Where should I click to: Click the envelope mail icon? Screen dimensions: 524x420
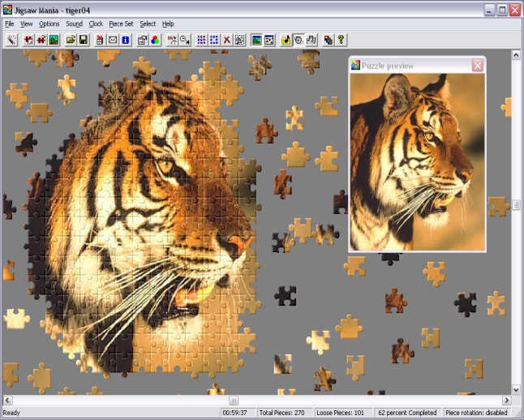[113, 39]
